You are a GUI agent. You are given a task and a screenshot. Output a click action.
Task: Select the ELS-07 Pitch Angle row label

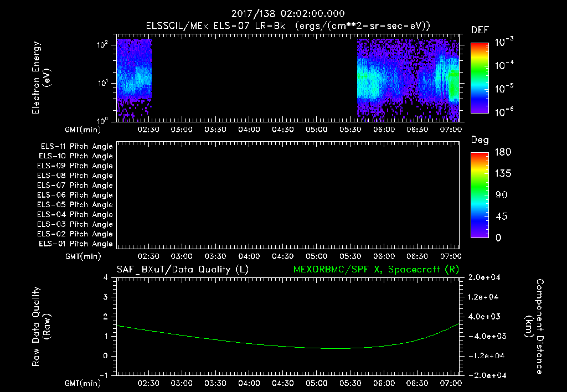tap(75, 185)
